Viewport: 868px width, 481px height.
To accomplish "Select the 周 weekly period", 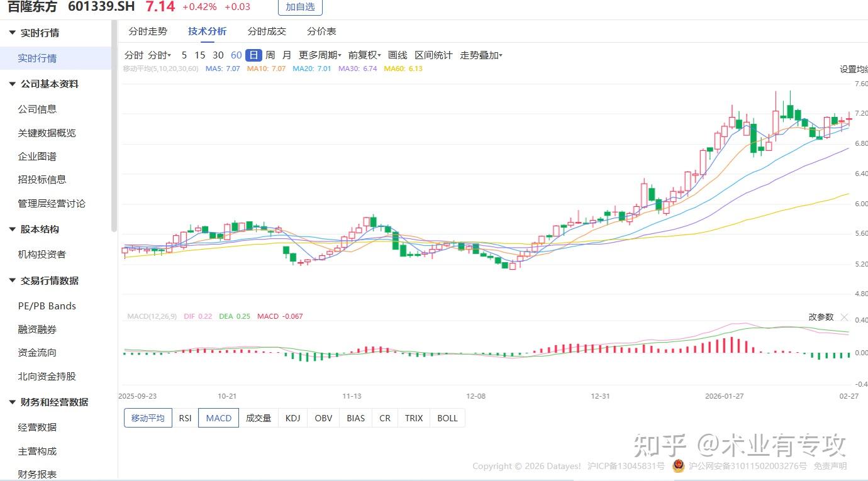I will [x=270, y=55].
